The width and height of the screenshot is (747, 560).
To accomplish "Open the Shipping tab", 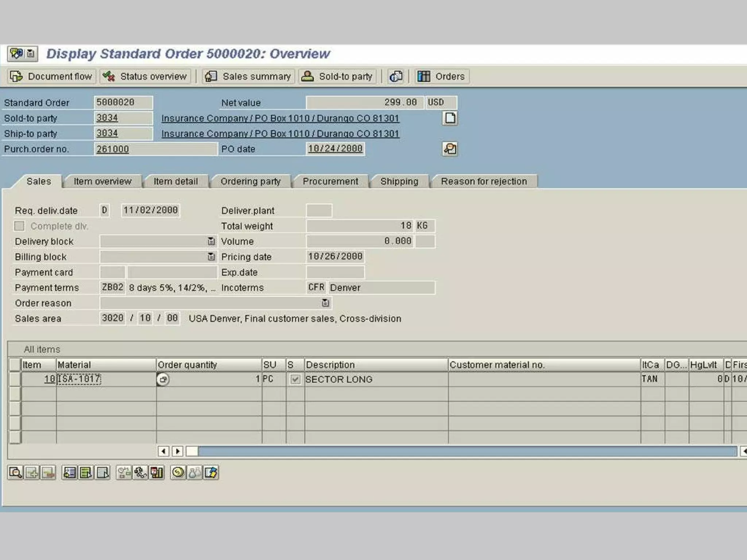I will click(399, 182).
